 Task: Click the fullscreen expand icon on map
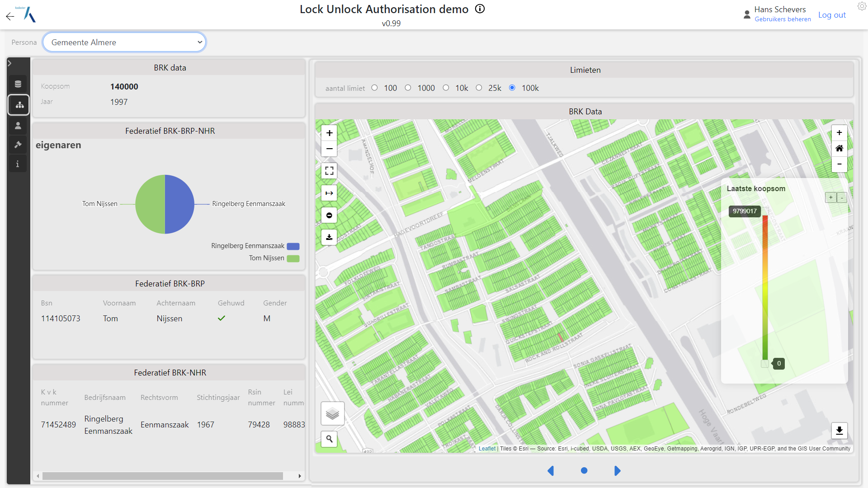point(330,170)
